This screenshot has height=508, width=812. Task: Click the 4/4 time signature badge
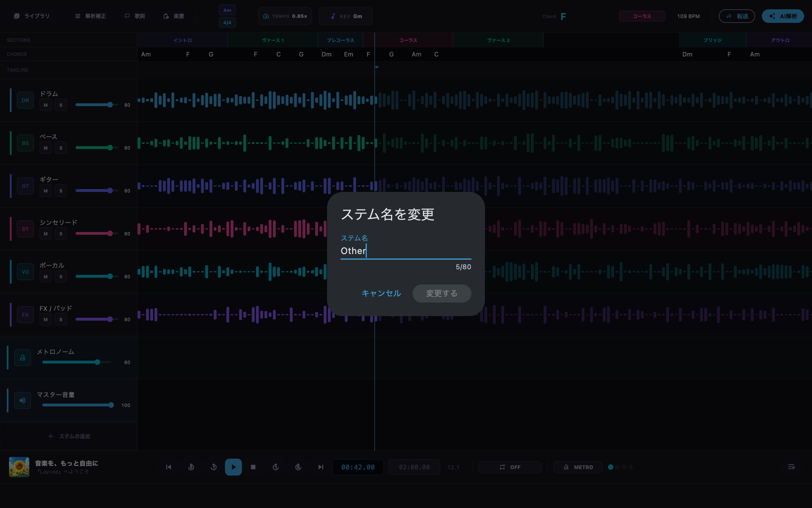click(x=227, y=23)
